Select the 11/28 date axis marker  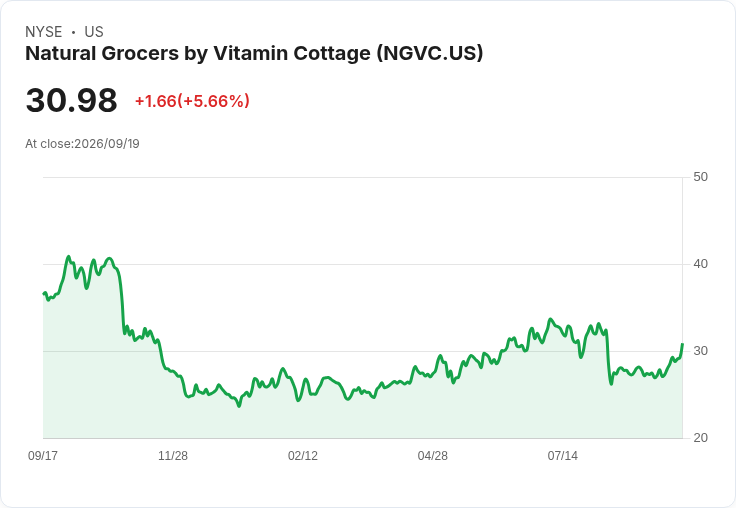[173, 455]
